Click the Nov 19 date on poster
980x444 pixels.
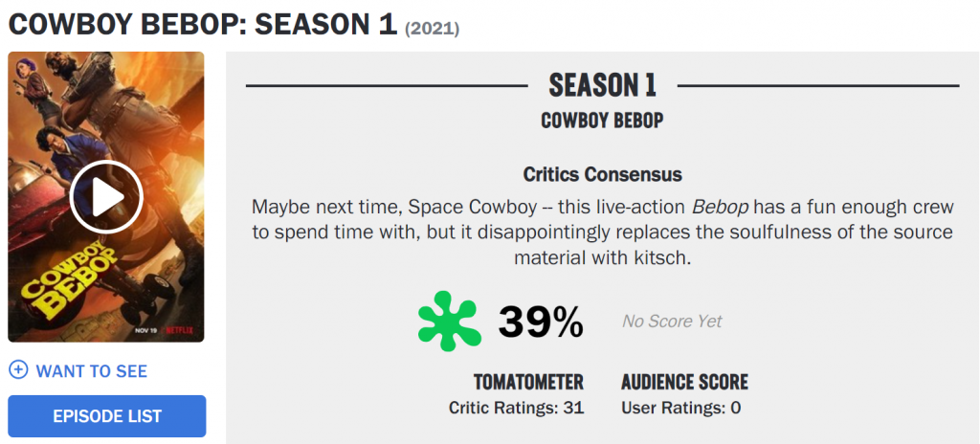(144, 328)
